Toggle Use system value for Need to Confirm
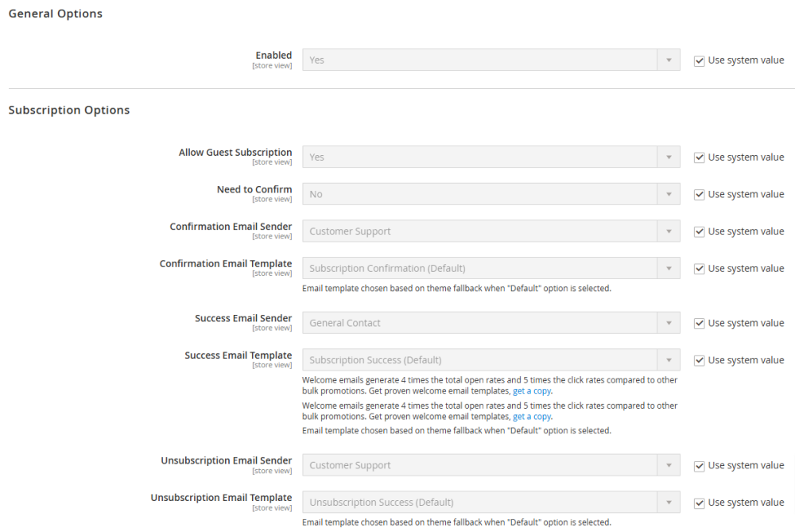795x532 pixels. 700,195
